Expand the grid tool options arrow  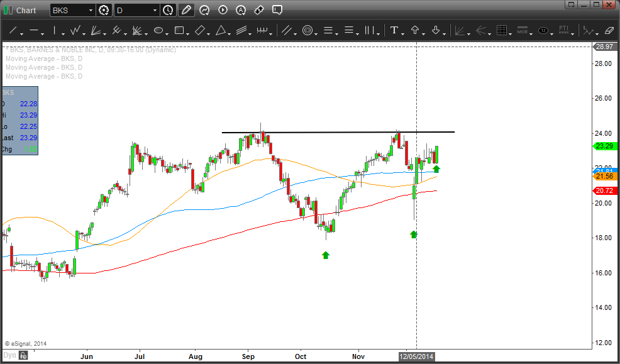[511, 33]
